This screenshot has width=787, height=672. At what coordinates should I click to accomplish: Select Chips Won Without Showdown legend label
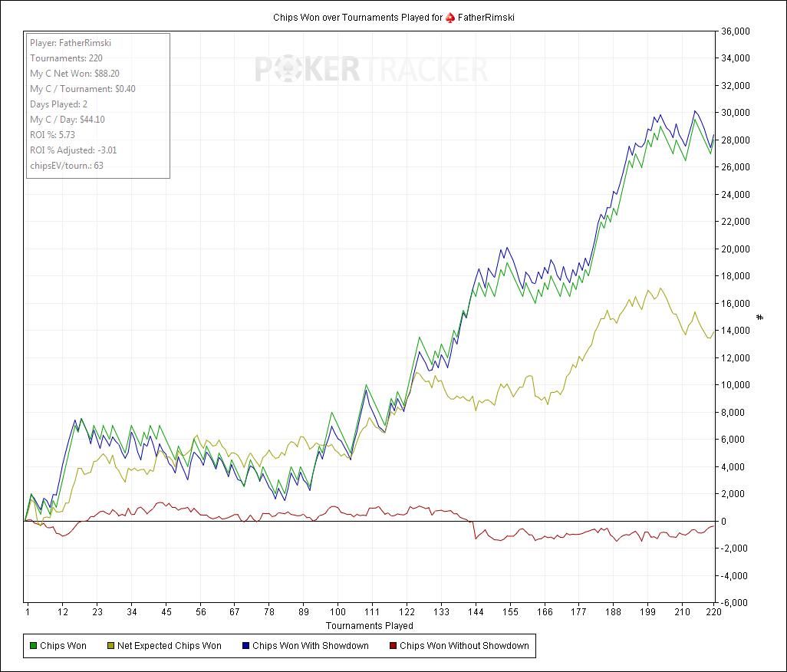(x=464, y=646)
